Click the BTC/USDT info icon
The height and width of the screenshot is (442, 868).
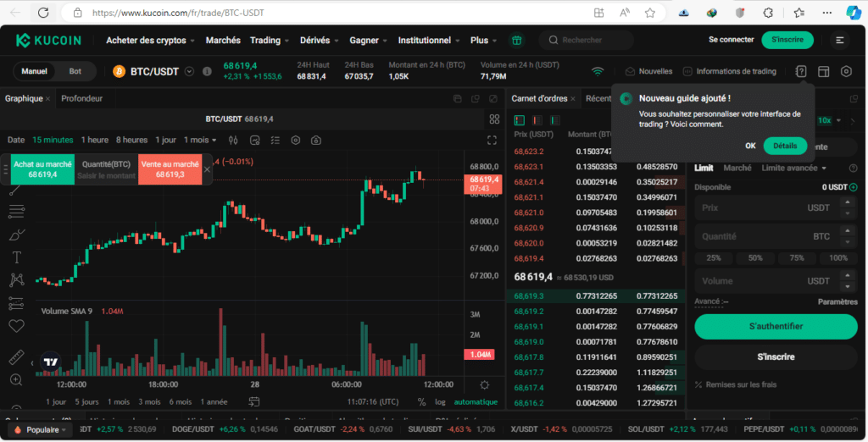(207, 71)
